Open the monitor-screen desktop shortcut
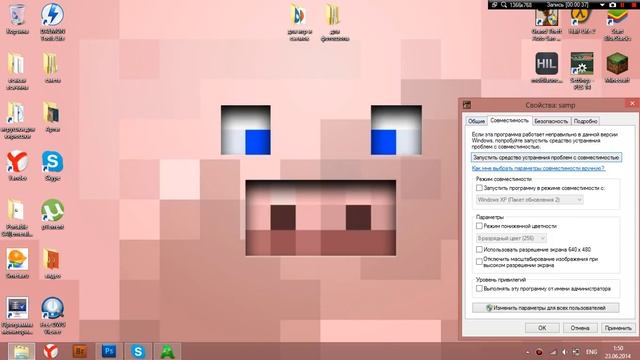The image size is (640, 360). click(x=17, y=308)
